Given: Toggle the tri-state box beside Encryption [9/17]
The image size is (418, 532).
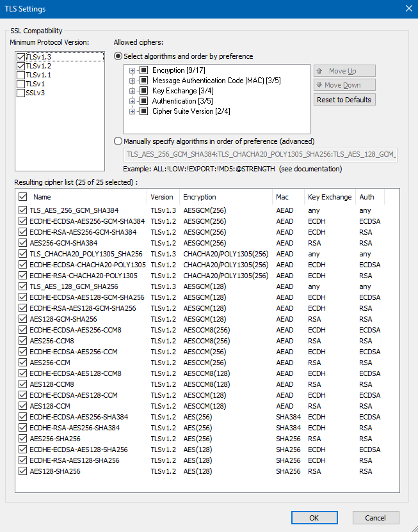Looking at the screenshot, I should click(x=143, y=70).
